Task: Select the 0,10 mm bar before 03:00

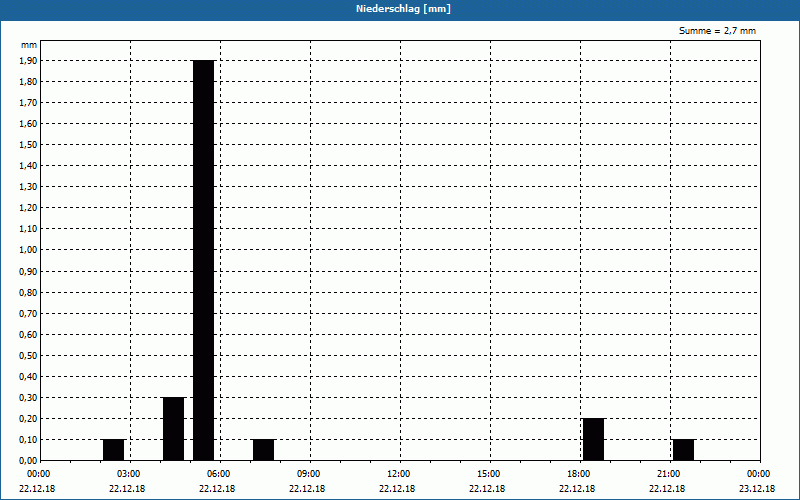Action: (x=113, y=449)
